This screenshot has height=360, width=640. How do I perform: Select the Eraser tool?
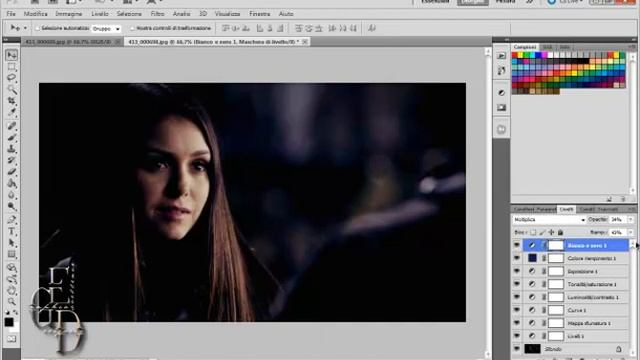coord(12,172)
